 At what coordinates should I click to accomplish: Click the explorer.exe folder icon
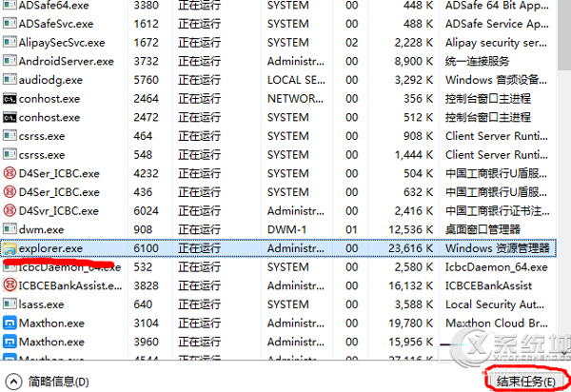coord(10,248)
